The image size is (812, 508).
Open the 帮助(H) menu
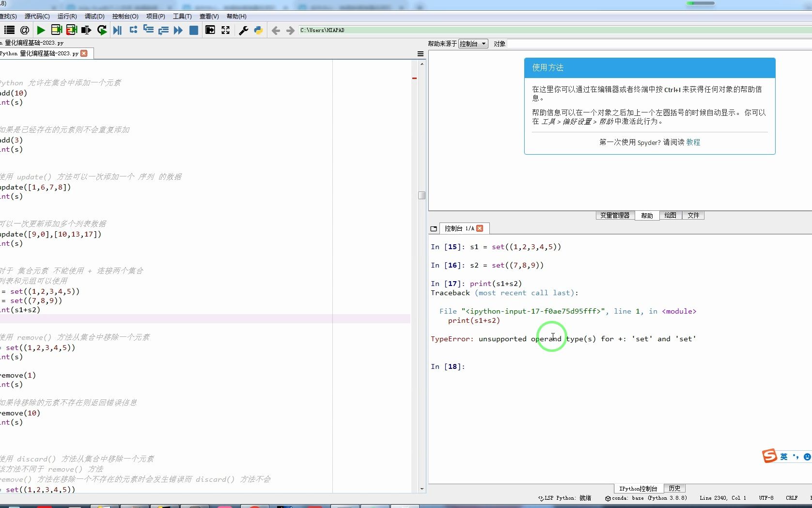pos(236,16)
